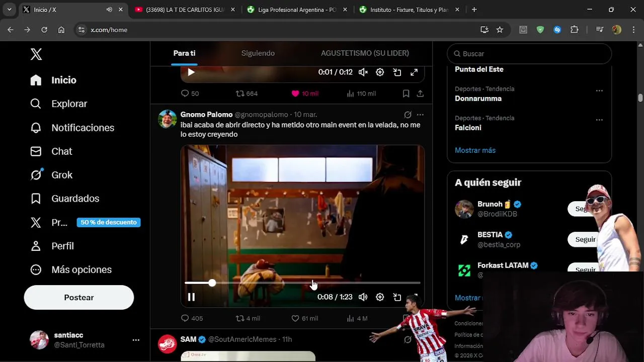Click Gnomo Palomo author name
644x362 pixels.
coord(206,115)
